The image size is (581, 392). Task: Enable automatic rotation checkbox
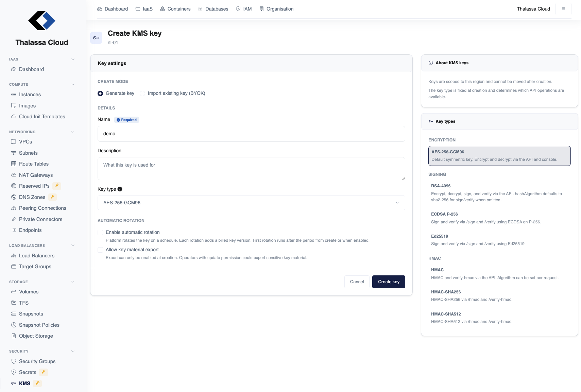pyautogui.click(x=100, y=233)
